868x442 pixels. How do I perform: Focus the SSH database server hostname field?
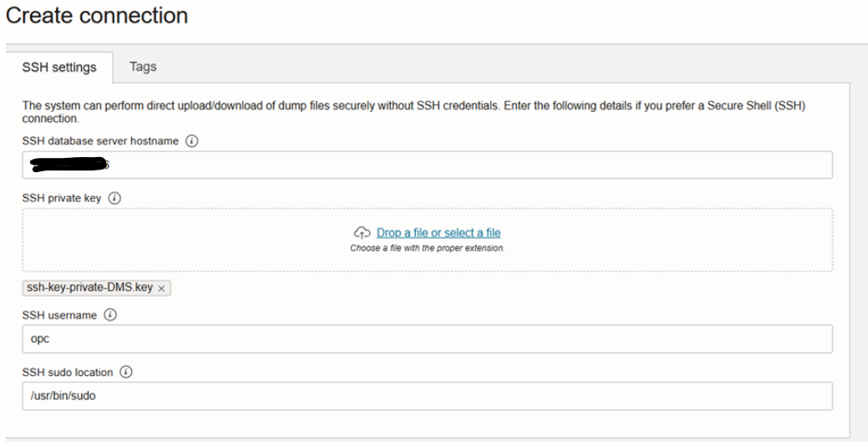click(x=428, y=165)
